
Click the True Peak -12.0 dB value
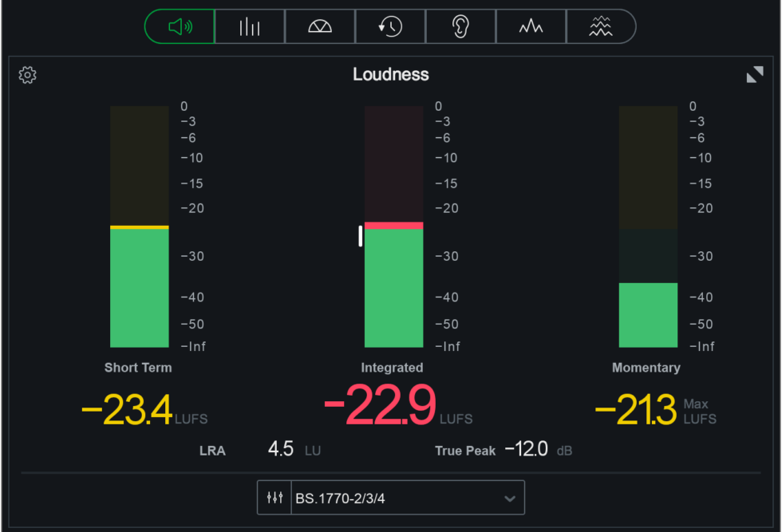[x=527, y=449]
